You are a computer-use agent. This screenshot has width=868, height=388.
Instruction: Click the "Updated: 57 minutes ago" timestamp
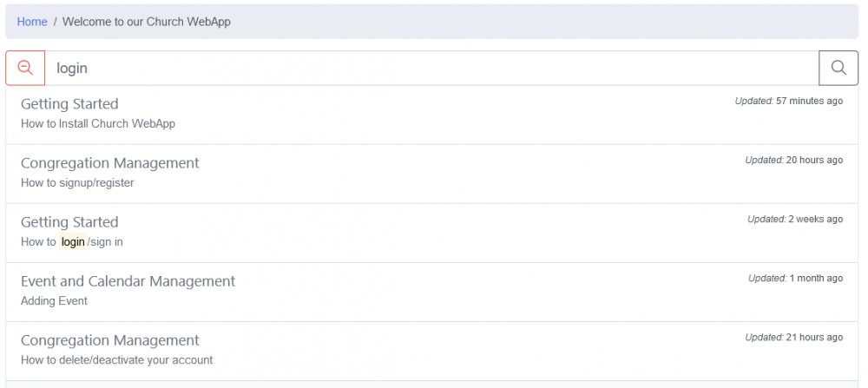click(x=788, y=101)
